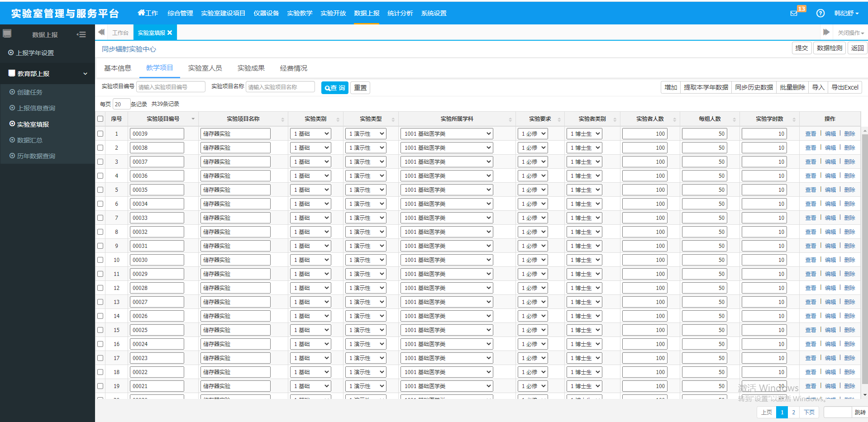
Task: Open the 关闭操作 dropdown
Action: click(851, 33)
